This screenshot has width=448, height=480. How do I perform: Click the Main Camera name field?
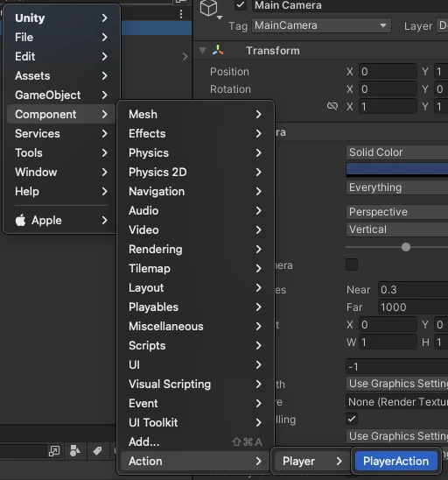click(350, 5)
